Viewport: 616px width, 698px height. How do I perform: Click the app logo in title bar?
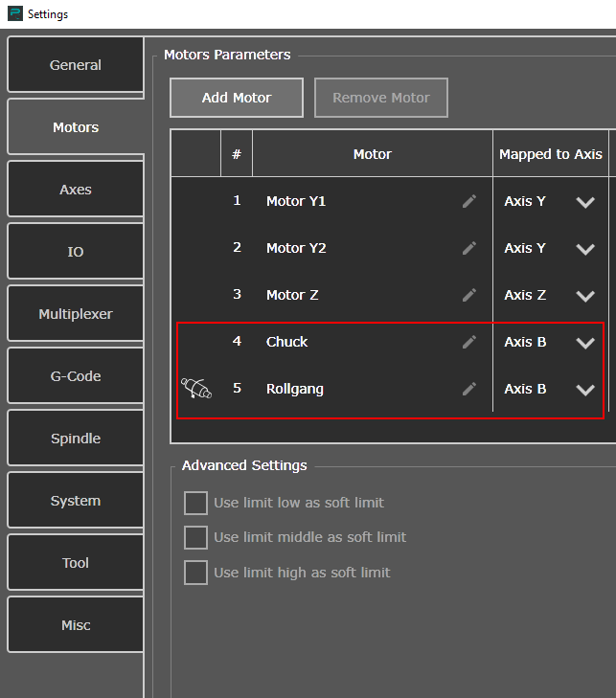coord(13,14)
